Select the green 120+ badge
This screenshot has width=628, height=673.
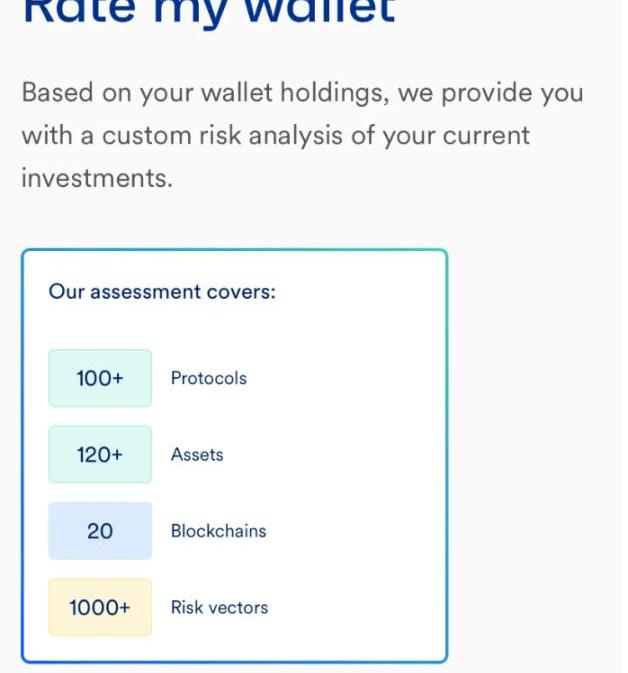point(100,454)
